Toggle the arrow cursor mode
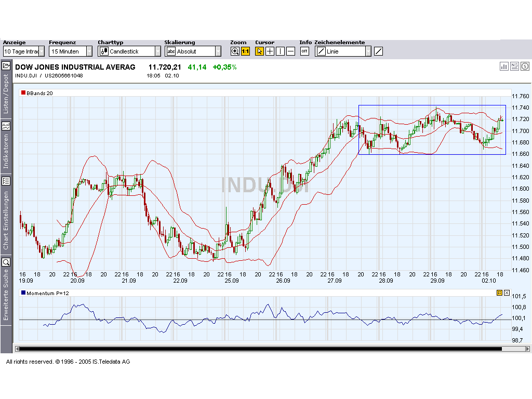The image size is (532, 399). tap(259, 51)
